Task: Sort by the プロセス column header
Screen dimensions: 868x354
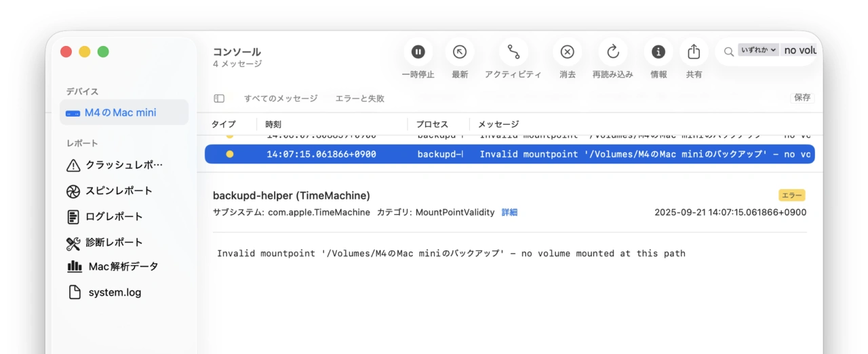Action: (x=432, y=124)
